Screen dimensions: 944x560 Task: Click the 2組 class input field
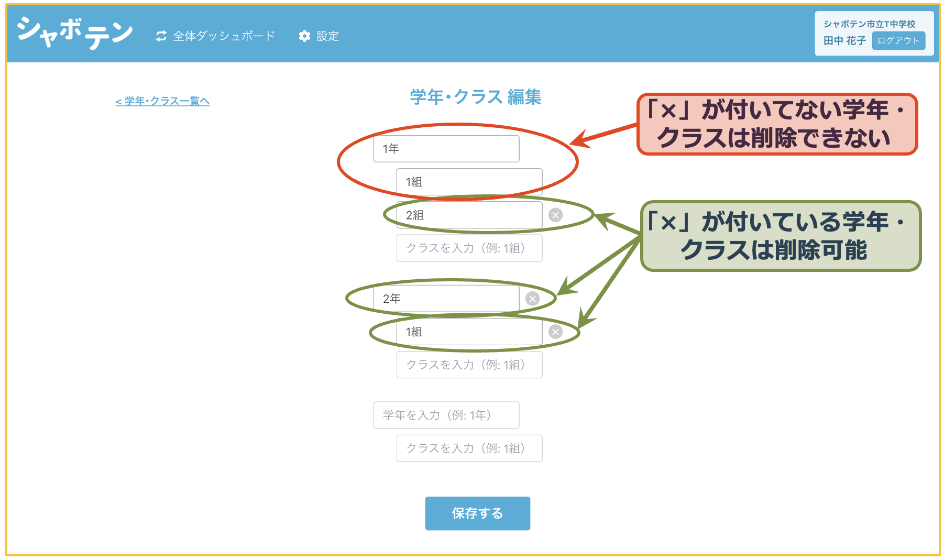click(x=469, y=215)
